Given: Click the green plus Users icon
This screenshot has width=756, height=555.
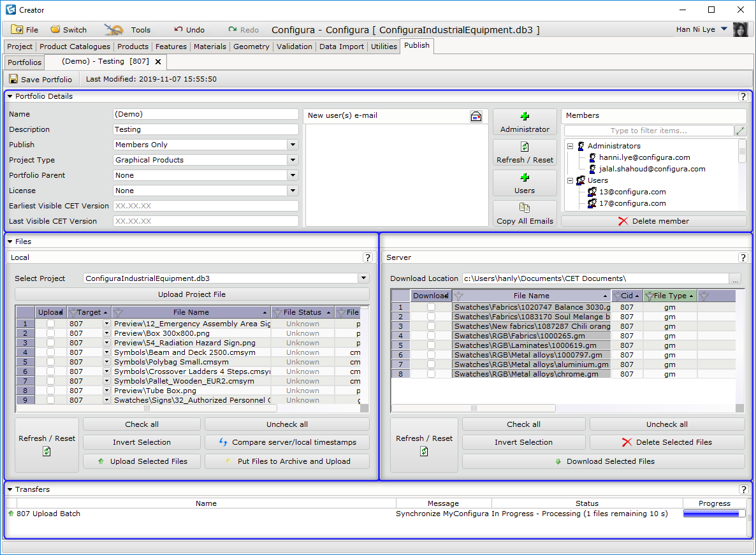Looking at the screenshot, I should (525, 177).
